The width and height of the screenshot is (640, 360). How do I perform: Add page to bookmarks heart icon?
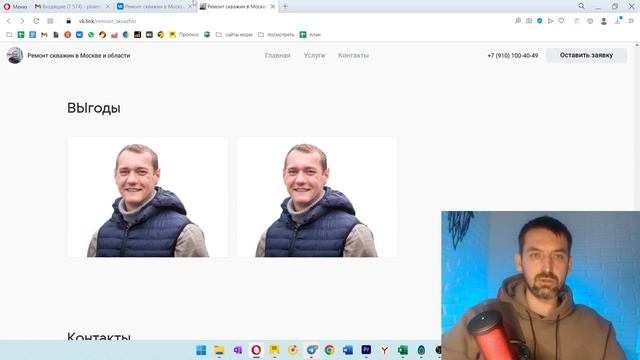(x=561, y=21)
